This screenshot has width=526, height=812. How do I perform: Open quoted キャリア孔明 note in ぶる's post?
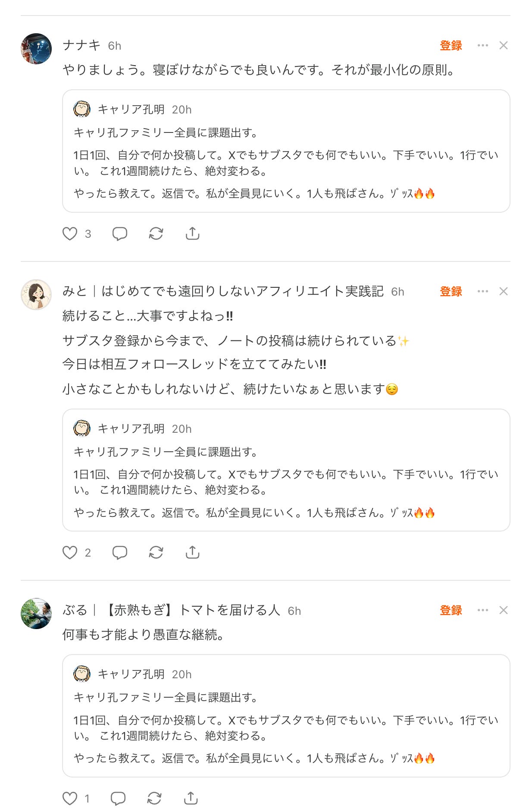[286, 716]
